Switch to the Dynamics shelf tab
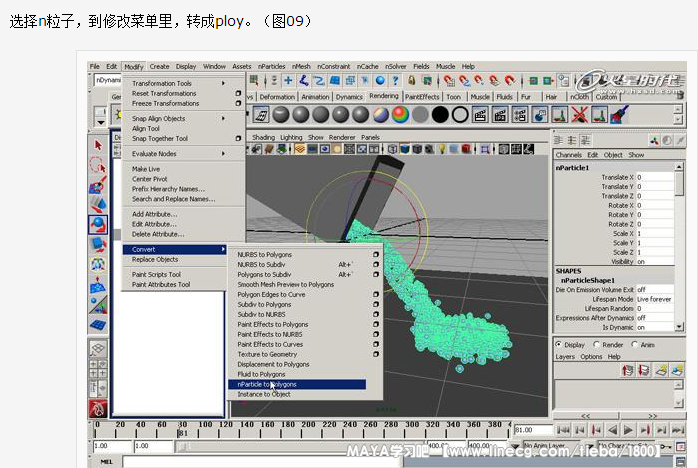The width and height of the screenshot is (698, 468). point(349,97)
